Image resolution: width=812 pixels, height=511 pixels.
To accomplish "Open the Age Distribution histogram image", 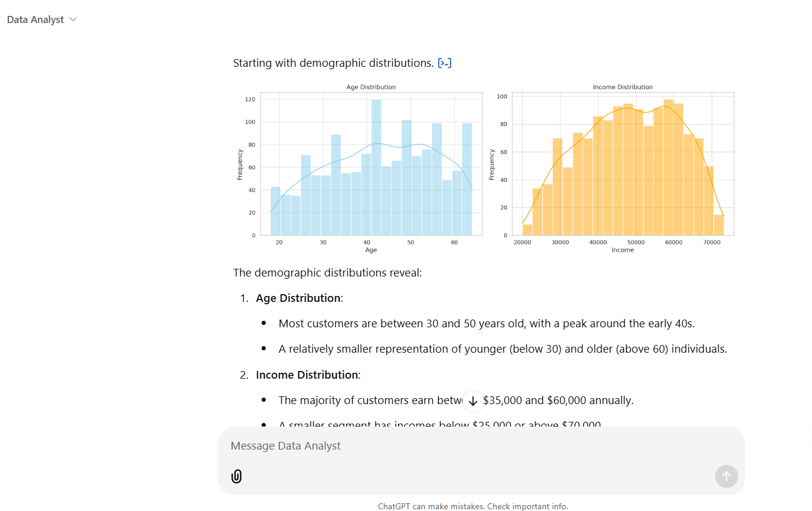I will pos(360,168).
